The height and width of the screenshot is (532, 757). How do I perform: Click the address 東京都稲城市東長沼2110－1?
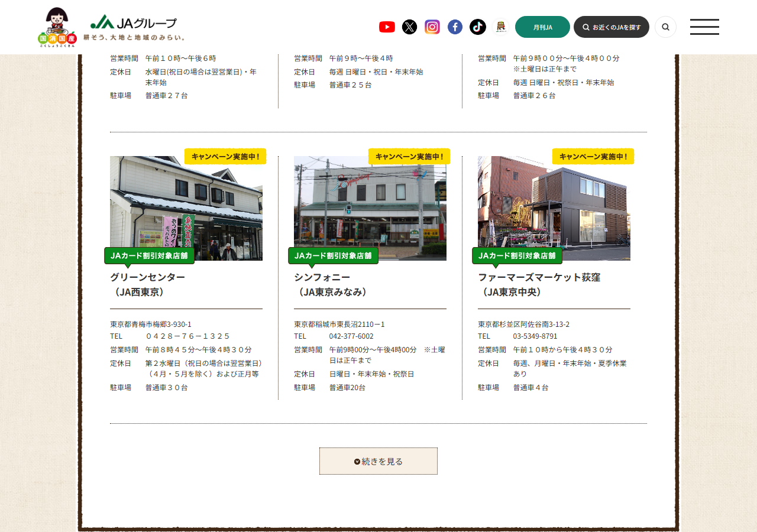point(339,324)
